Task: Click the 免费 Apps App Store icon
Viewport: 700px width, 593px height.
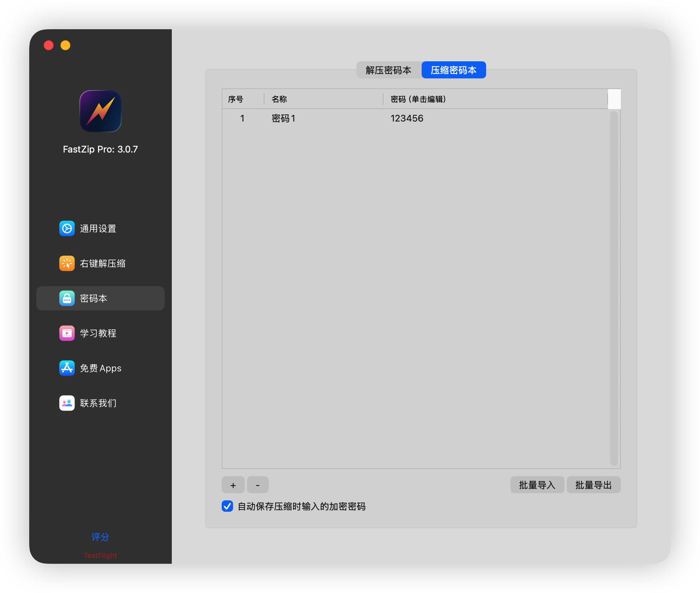Action: (x=67, y=368)
